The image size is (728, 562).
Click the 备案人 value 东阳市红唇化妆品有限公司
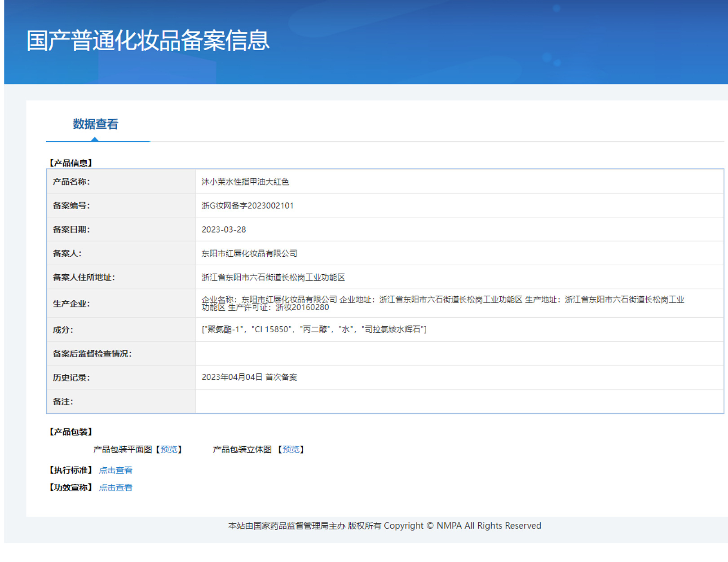tap(249, 254)
